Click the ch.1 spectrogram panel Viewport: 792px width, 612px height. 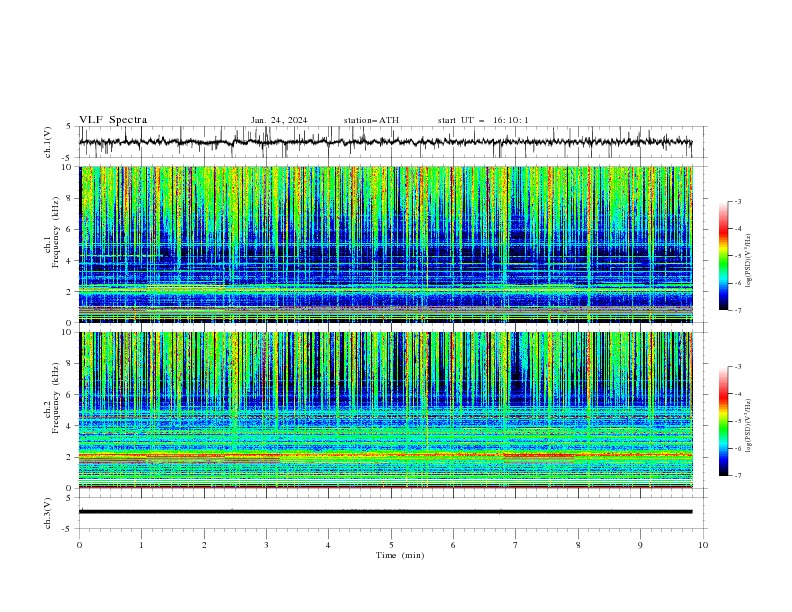pos(386,244)
